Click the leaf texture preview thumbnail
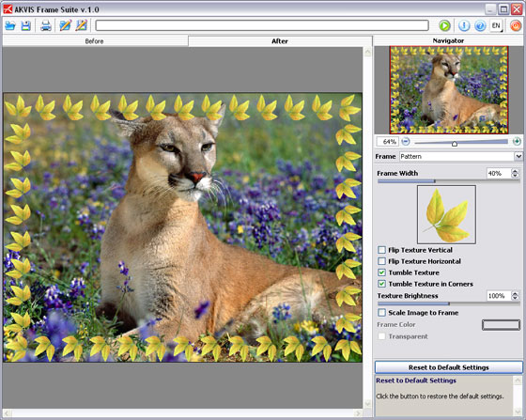The image size is (526, 420). click(x=446, y=214)
